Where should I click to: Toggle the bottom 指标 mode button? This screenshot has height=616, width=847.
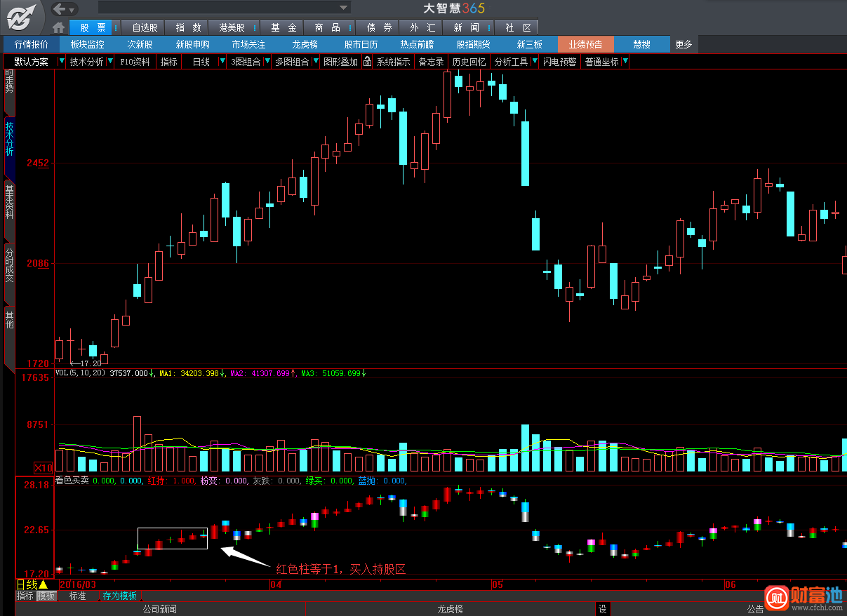coord(25,596)
